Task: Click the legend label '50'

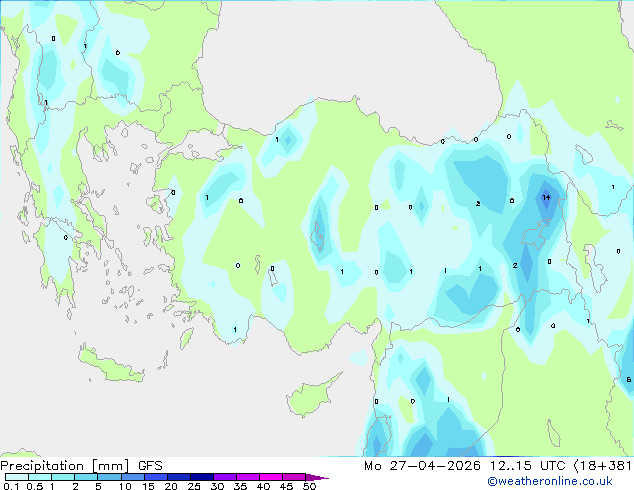Action: [x=309, y=486]
